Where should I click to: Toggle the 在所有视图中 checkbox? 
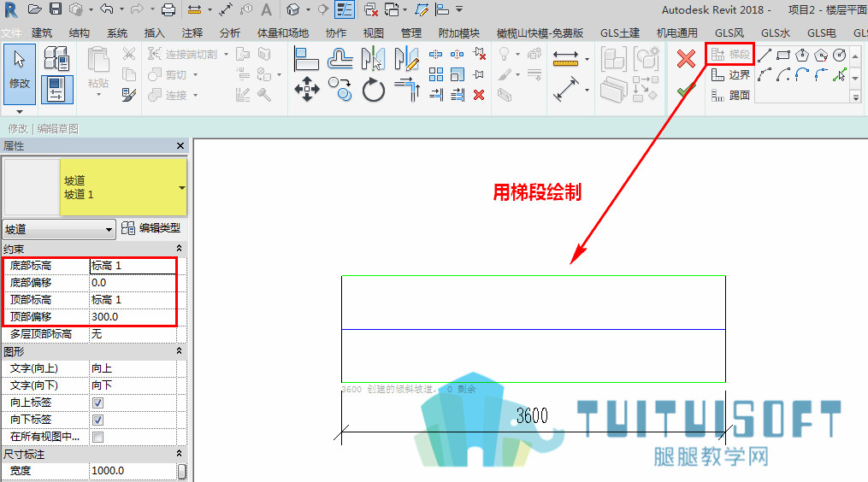(x=98, y=438)
